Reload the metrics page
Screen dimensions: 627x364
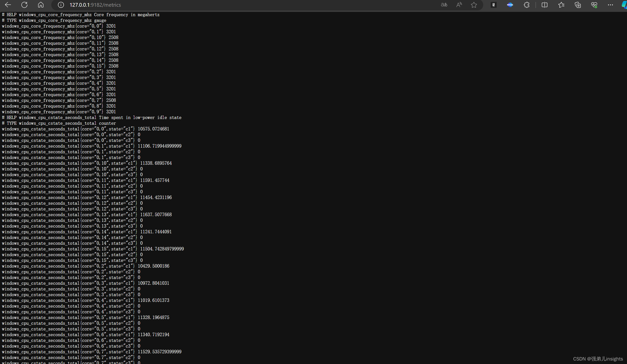pyautogui.click(x=24, y=5)
